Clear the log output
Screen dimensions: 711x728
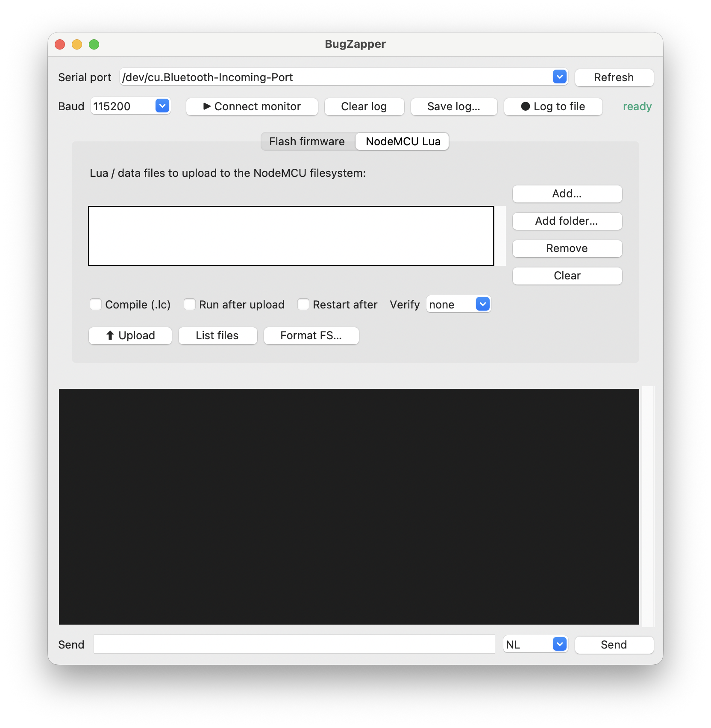pyautogui.click(x=364, y=106)
